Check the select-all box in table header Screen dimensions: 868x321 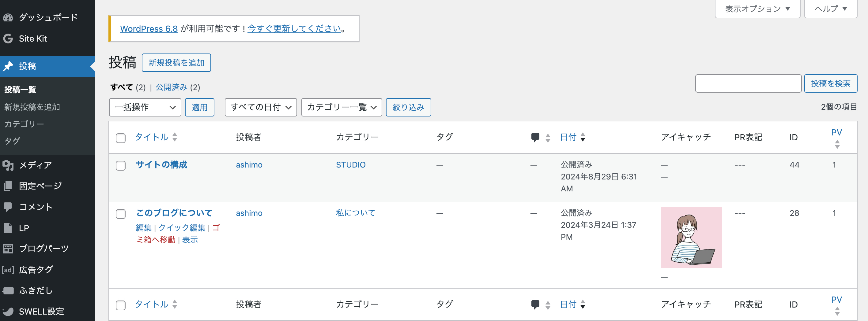click(x=121, y=138)
